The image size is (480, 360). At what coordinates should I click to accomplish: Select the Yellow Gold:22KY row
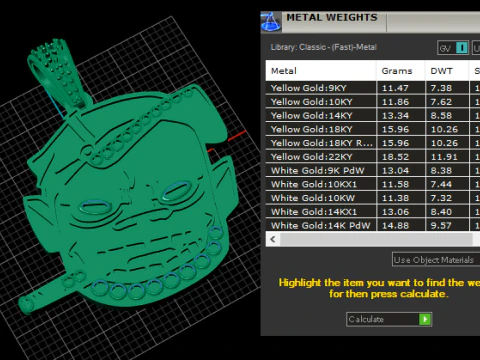[x=373, y=157]
